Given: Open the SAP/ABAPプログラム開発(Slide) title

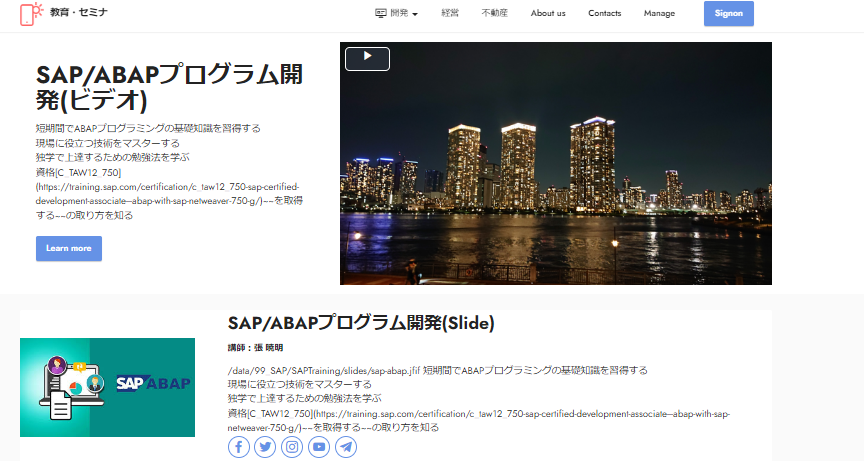Looking at the screenshot, I should pyautogui.click(x=361, y=323).
